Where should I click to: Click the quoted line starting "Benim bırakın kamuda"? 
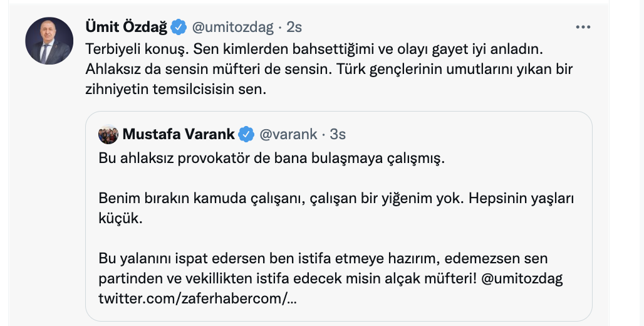[x=336, y=198]
